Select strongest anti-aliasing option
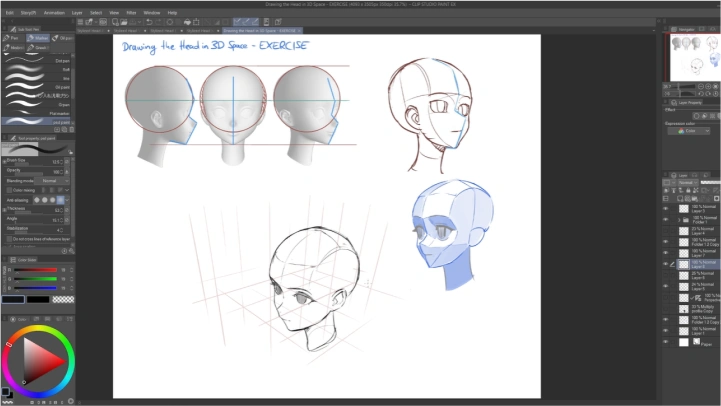The width and height of the screenshot is (721, 406). point(60,200)
